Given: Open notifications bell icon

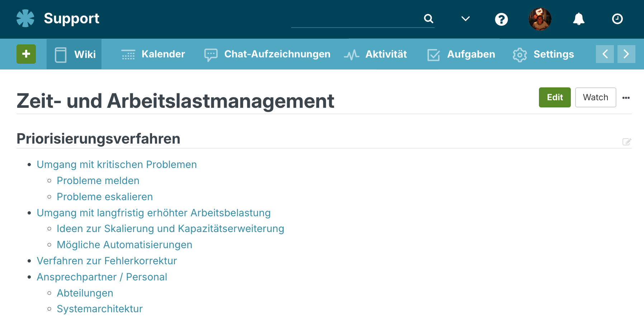Looking at the screenshot, I should [x=579, y=19].
